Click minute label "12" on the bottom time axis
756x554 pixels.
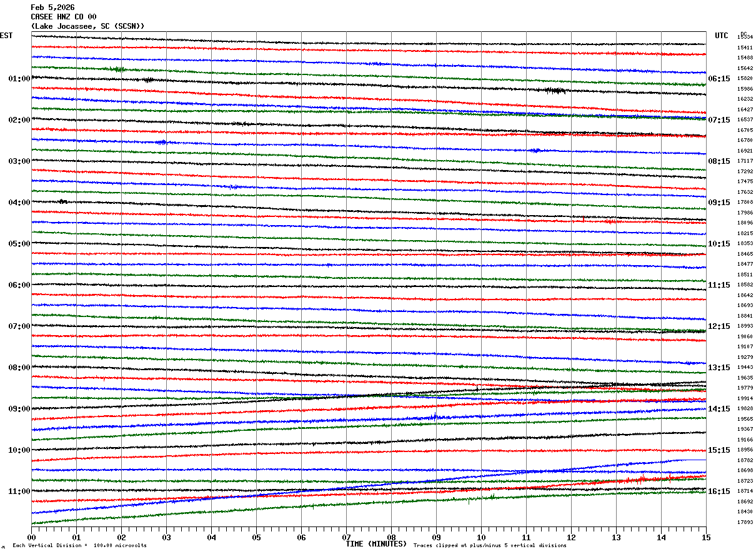(x=571, y=537)
